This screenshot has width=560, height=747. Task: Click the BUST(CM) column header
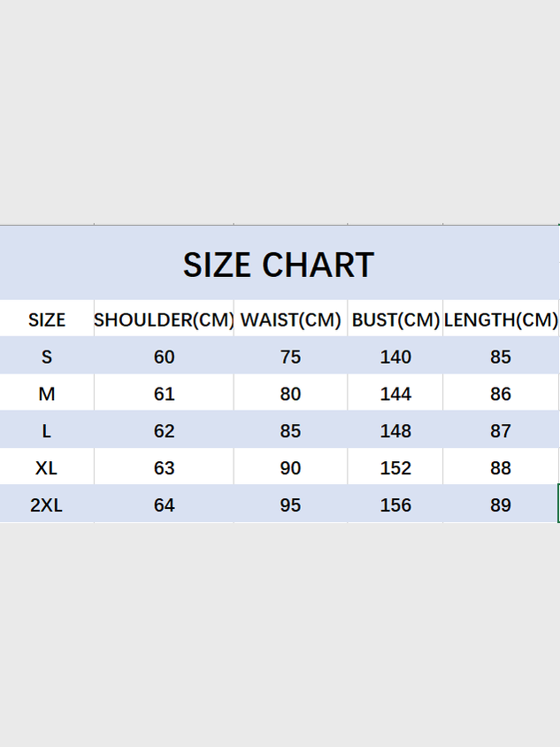tap(395, 320)
